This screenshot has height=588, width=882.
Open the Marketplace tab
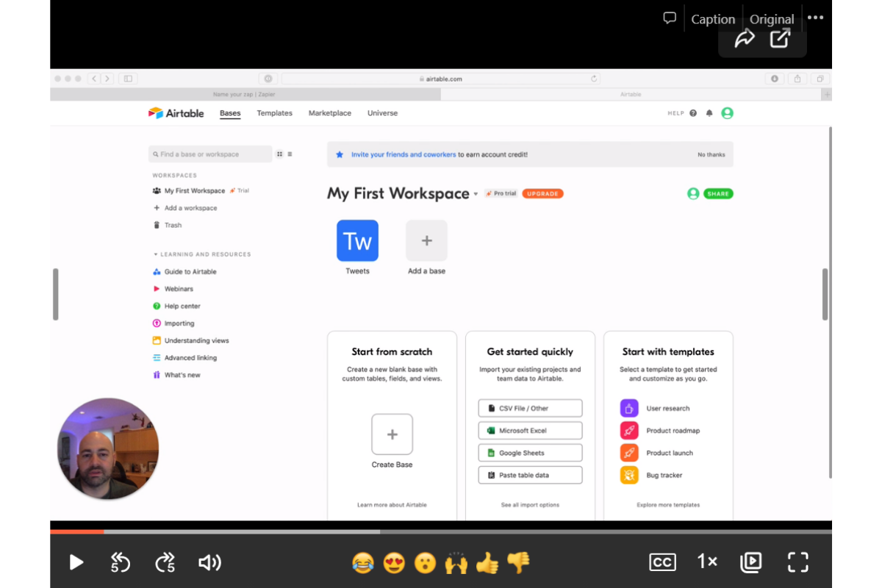[x=330, y=113]
